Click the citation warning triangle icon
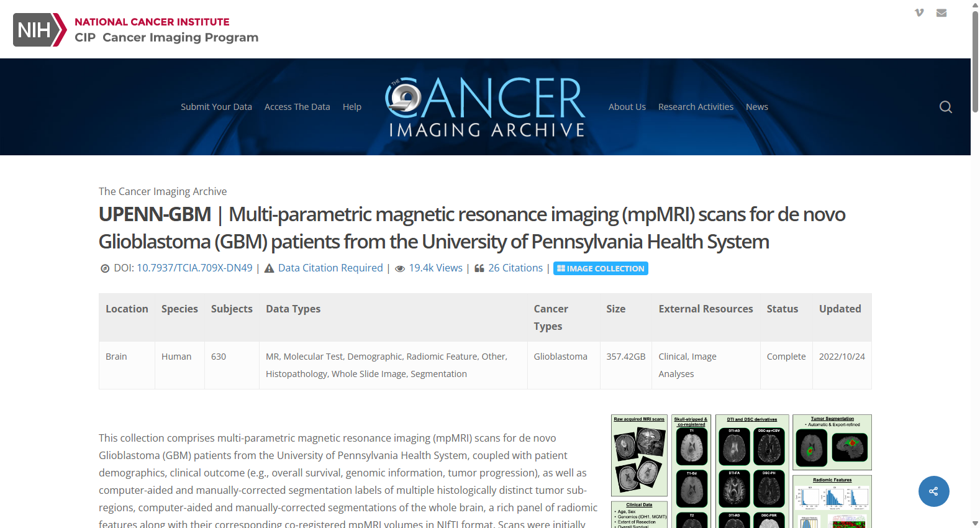The width and height of the screenshot is (980, 528). (269, 268)
